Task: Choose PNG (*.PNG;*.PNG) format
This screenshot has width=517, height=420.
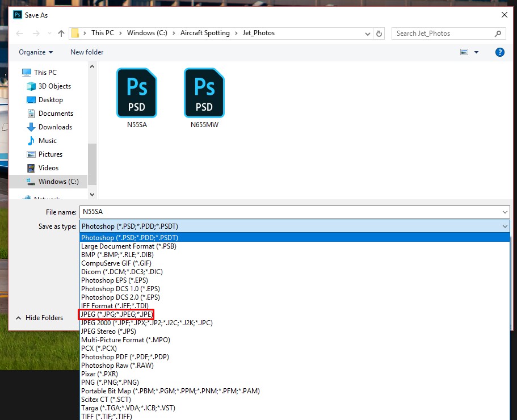Action: (295, 383)
